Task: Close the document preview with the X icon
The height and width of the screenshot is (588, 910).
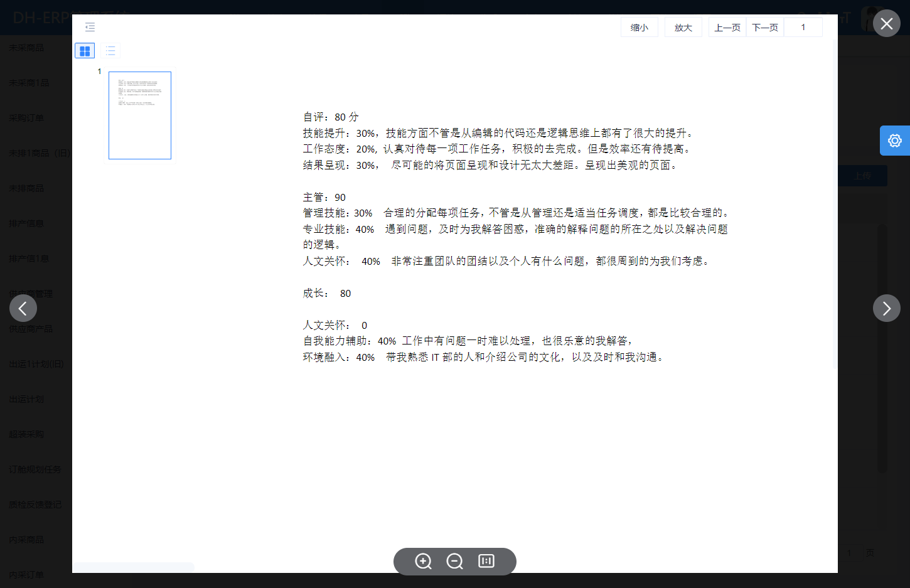Action: pyautogui.click(x=886, y=24)
